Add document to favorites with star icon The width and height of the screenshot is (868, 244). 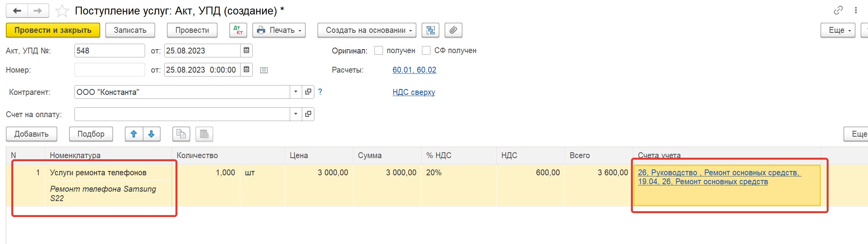pyautogui.click(x=62, y=11)
